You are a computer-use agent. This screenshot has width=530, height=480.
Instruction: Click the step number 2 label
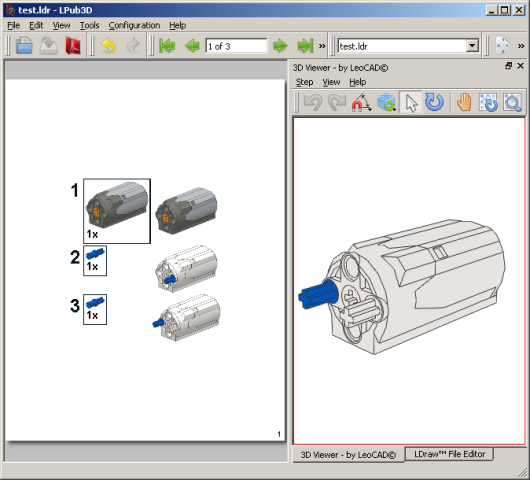(75, 257)
